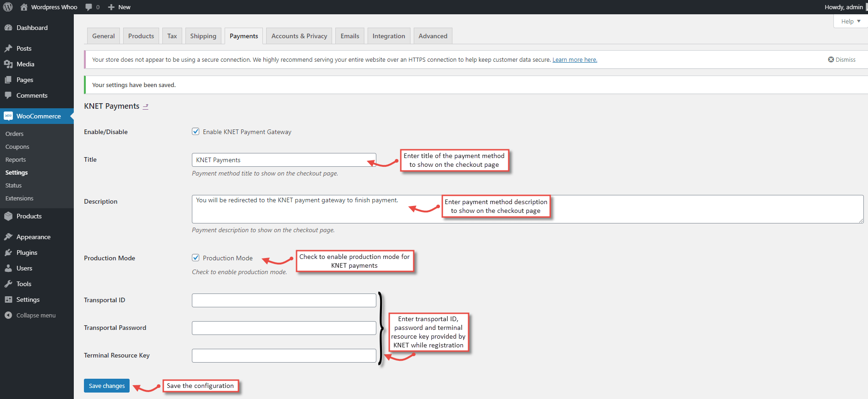This screenshot has width=868, height=399.
Task: Click the Collapse menu arrow icon
Action: coord(8,315)
